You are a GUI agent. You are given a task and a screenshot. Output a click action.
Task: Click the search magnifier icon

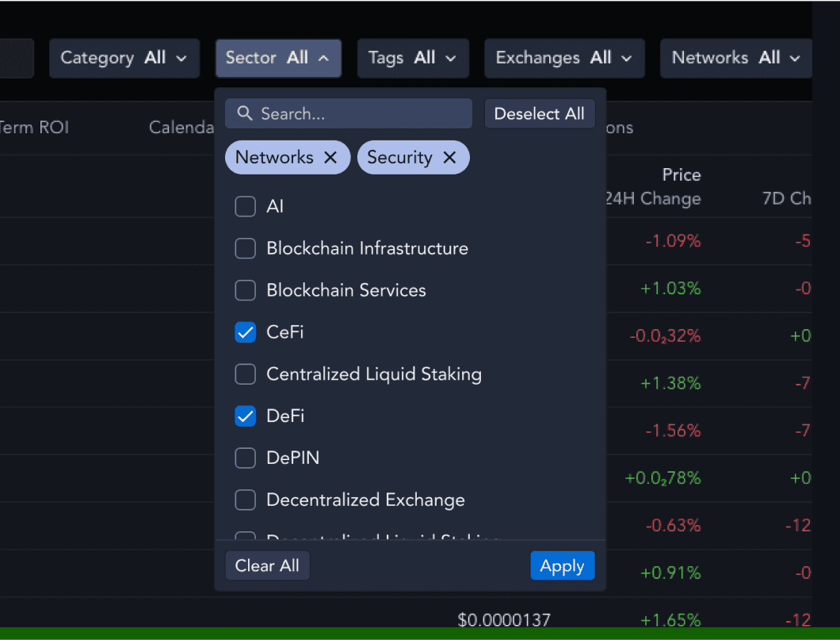pos(245,113)
